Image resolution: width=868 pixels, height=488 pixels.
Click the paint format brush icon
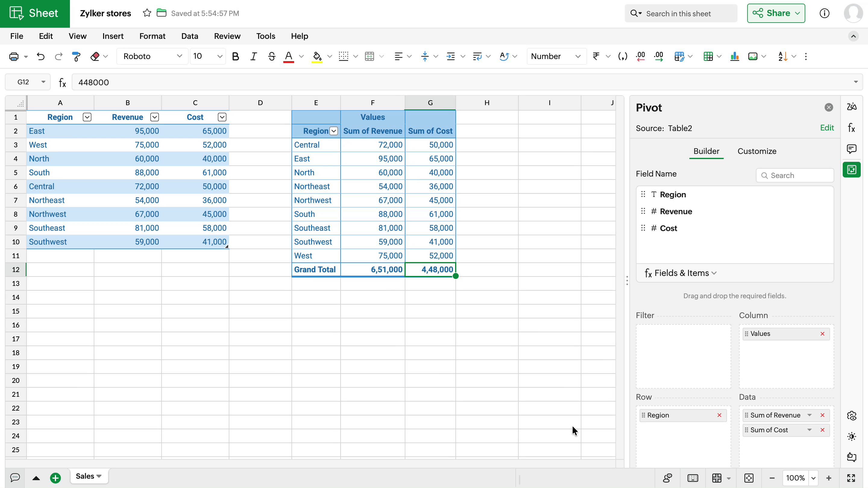coord(77,56)
